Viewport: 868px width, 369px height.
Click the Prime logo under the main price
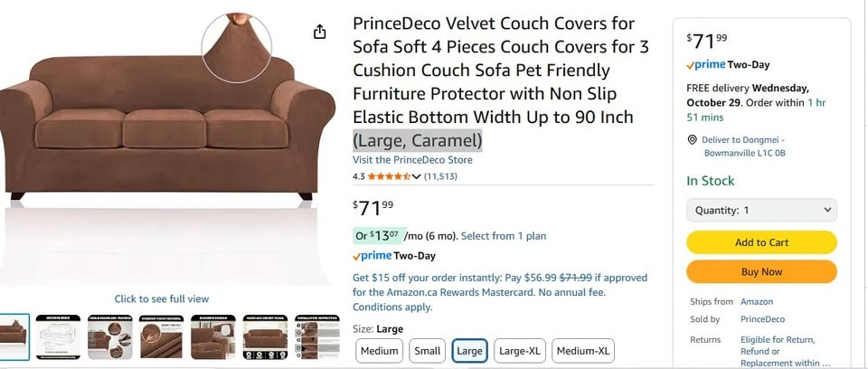tap(371, 256)
